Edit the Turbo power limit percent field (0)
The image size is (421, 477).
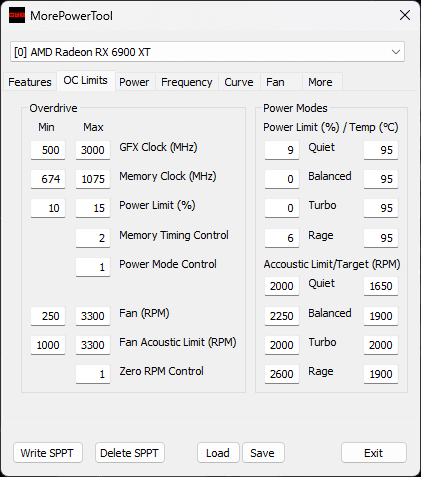[x=282, y=208]
